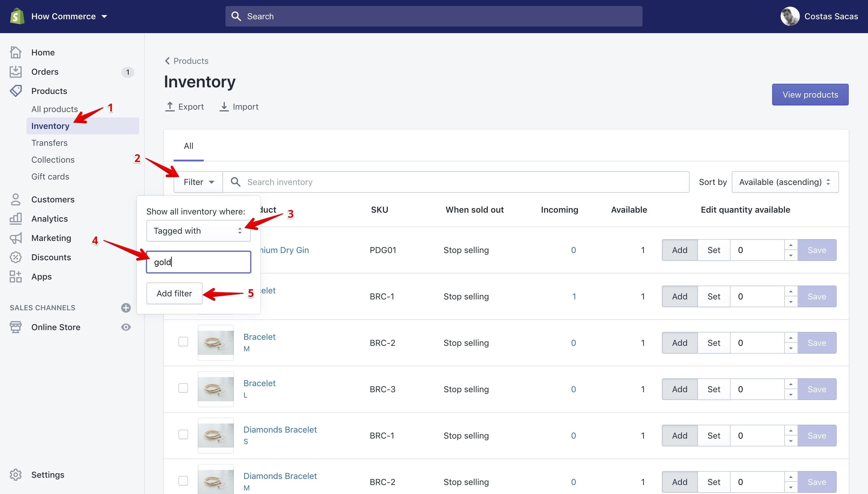Screen dimensions: 868x494
Task: Decrease quantity stepper in Diamonds Bracelet S row
Action: point(791,441)
